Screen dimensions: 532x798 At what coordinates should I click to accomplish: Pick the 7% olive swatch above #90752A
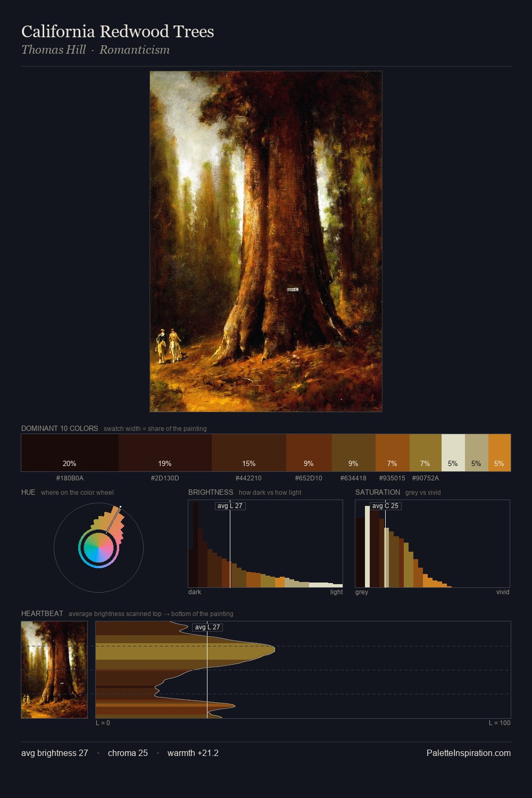tap(426, 453)
